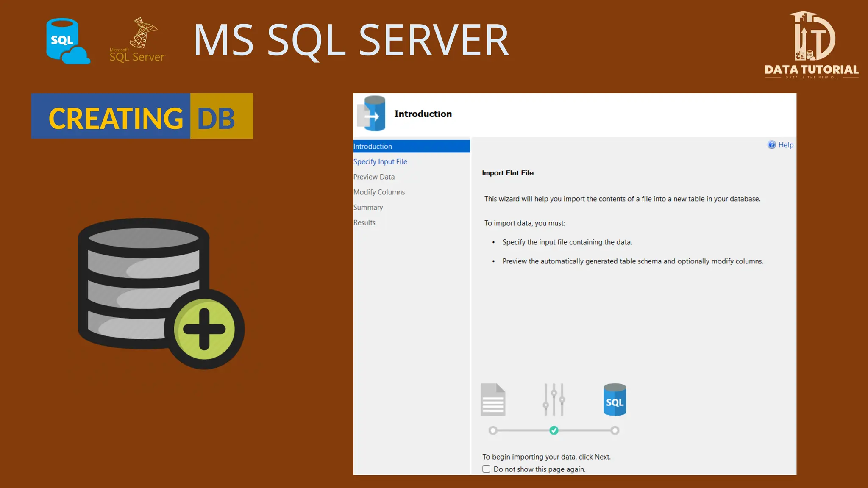Open the Help link
868x488 pixels.
coord(786,145)
